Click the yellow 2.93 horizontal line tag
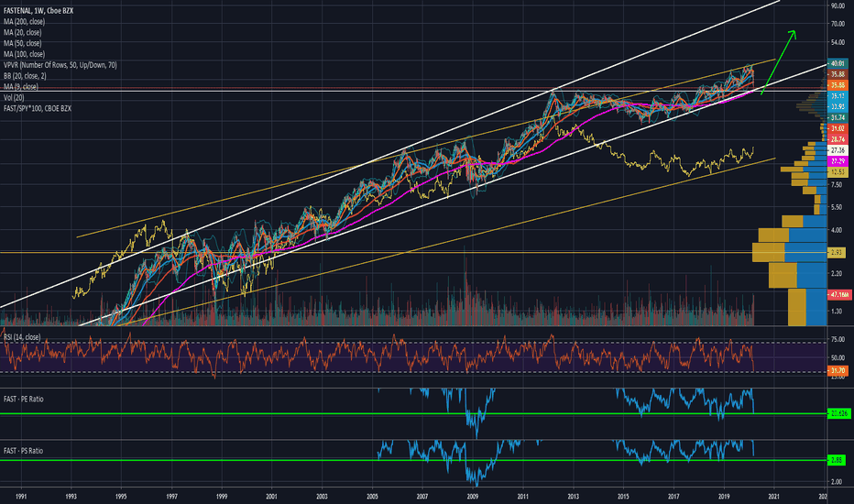Image resolution: width=854 pixels, height=504 pixels. [837, 253]
